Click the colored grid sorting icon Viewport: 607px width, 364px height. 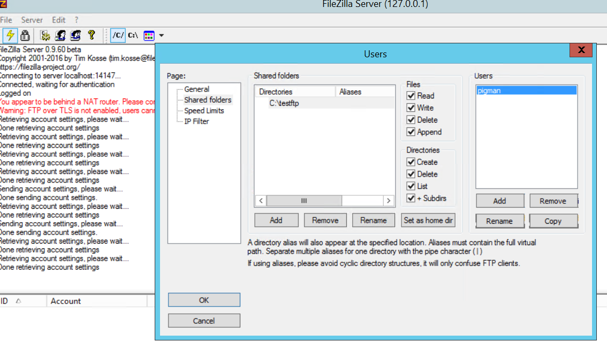click(149, 36)
